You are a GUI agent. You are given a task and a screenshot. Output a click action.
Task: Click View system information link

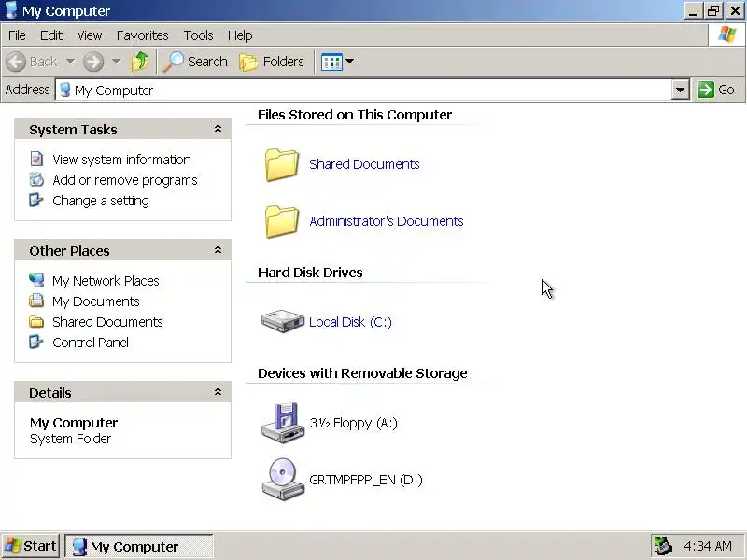point(121,160)
